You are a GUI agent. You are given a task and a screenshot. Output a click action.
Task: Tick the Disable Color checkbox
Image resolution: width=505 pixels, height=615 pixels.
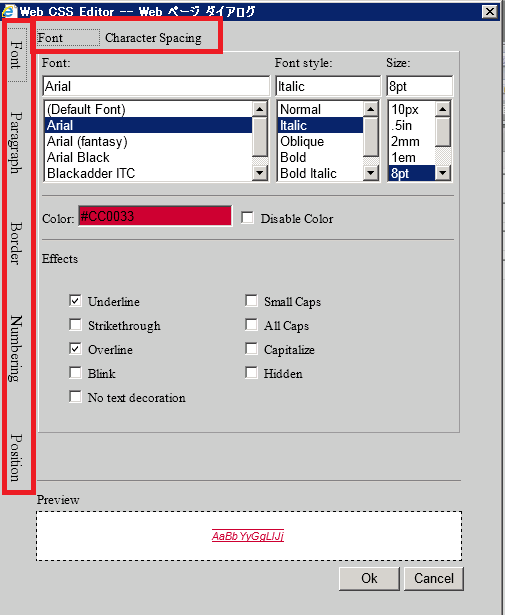coord(247,218)
